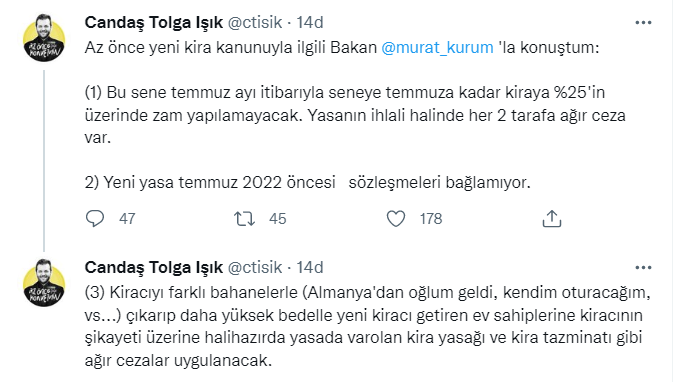Open Candaş Tolga Işık name on first tweet
Screen dimensions: 691x382
pos(154,22)
